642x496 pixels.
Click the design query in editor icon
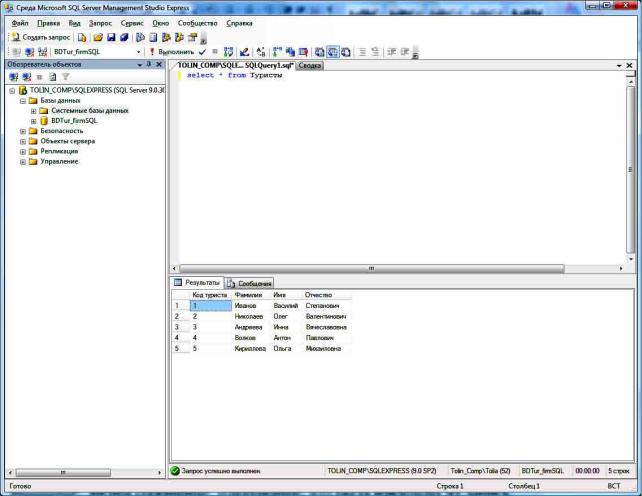pyautogui.click(x=244, y=52)
